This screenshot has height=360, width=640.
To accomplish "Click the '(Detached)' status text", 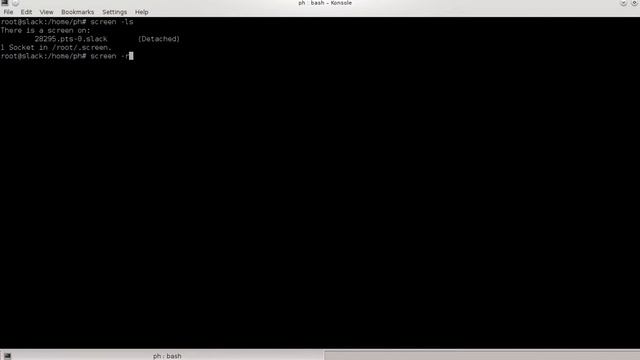I will click(159, 39).
